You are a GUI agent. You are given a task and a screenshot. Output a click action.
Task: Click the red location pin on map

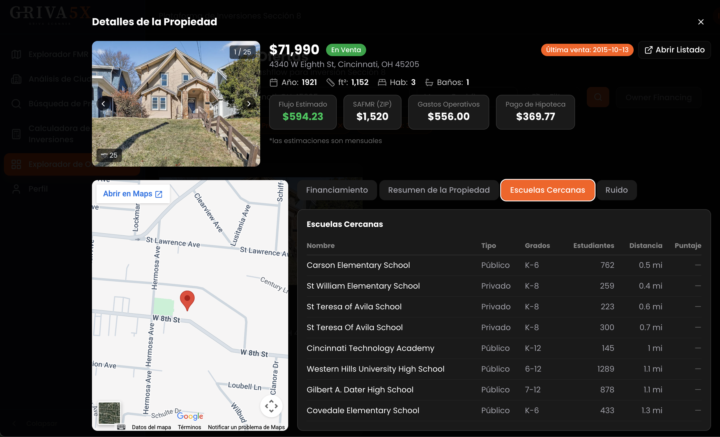tap(187, 301)
